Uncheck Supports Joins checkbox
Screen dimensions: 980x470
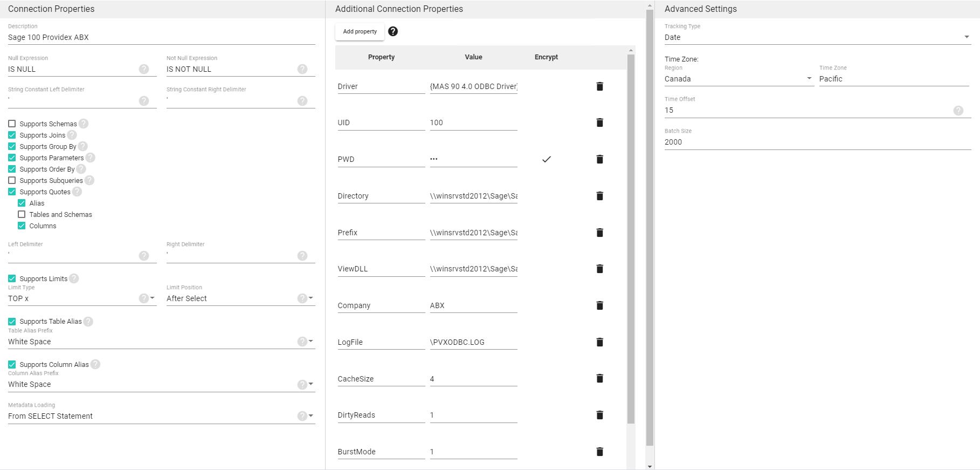pyautogui.click(x=12, y=135)
